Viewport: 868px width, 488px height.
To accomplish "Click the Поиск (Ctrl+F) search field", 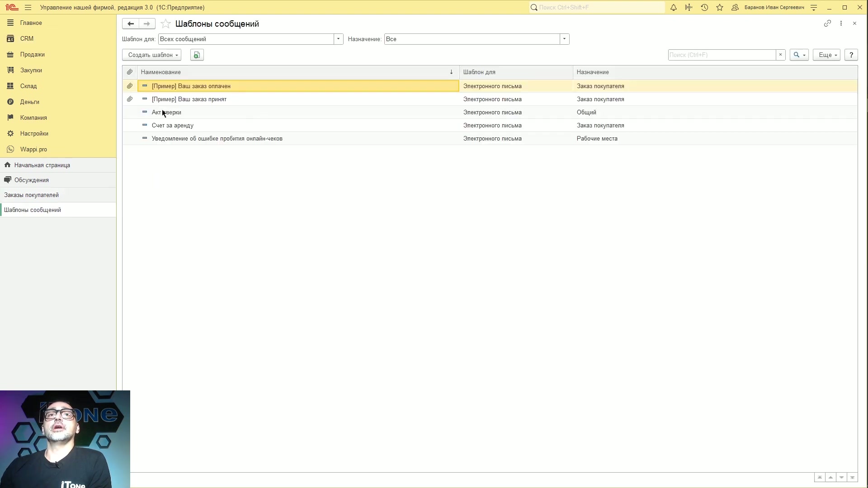I will pyautogui.click(x=722, y=55).
